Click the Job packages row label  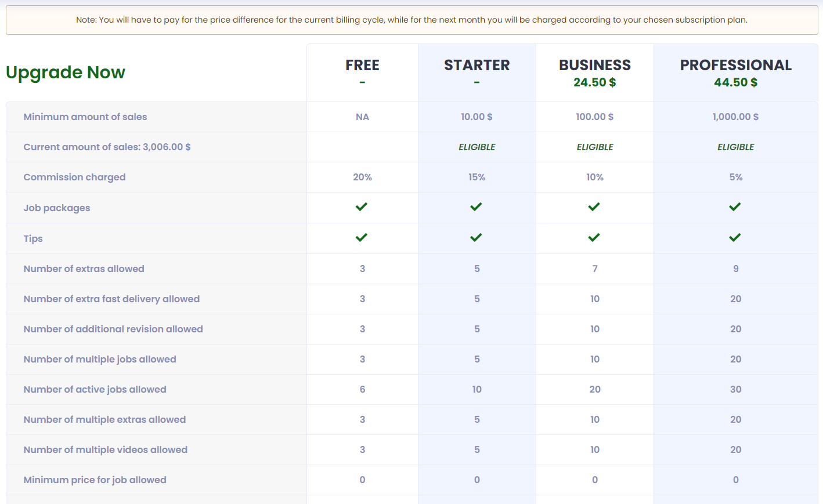[57, 208]
